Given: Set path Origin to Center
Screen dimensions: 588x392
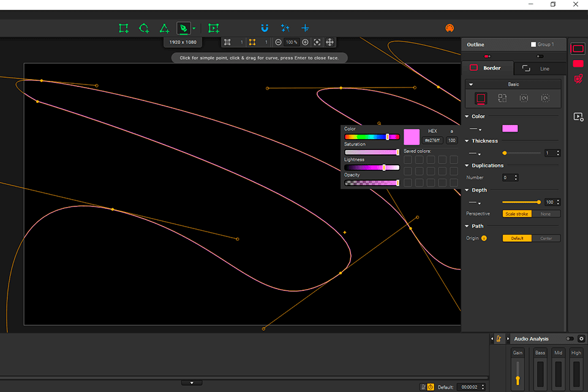Looking at the screenshot, I should pyautogui.click(x=546, y=238).
